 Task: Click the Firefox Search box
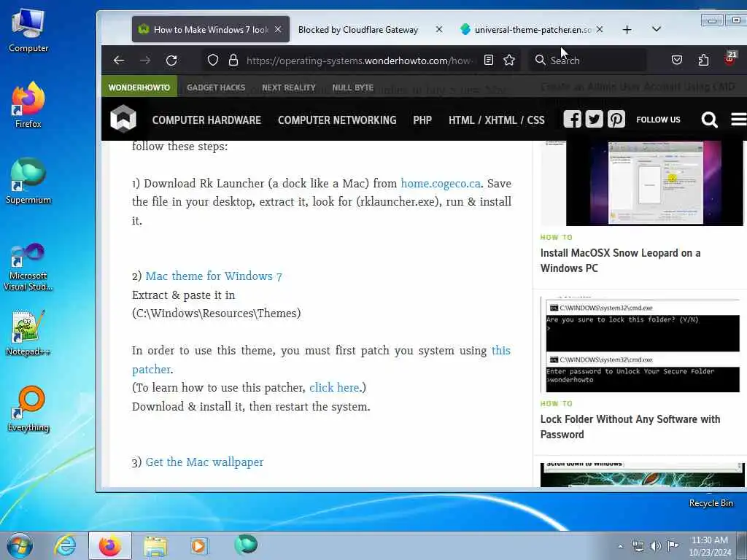click(x=589, y=61)
